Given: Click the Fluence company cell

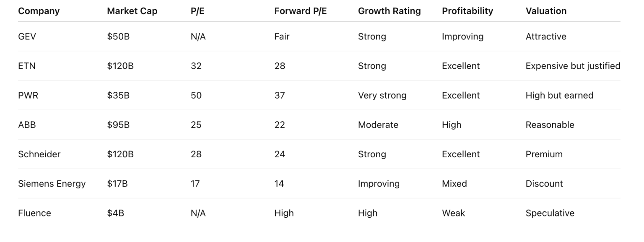Looking at the screenshot, I should point(34,213).
